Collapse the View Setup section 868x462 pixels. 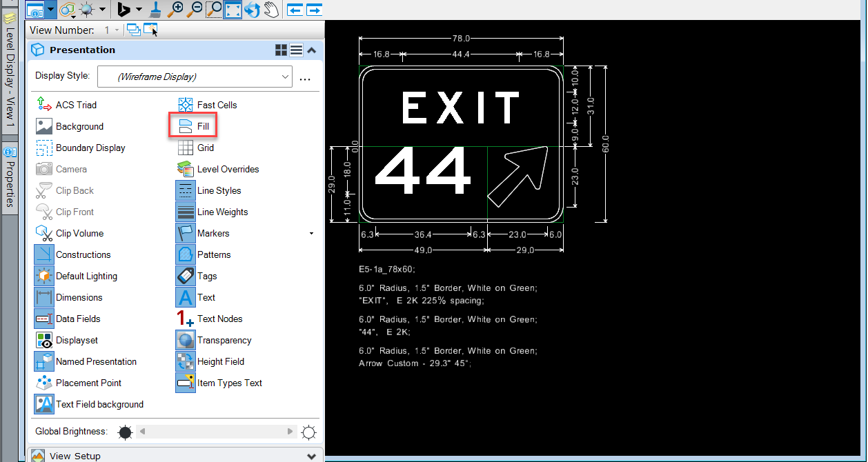(x=311, y=454)
